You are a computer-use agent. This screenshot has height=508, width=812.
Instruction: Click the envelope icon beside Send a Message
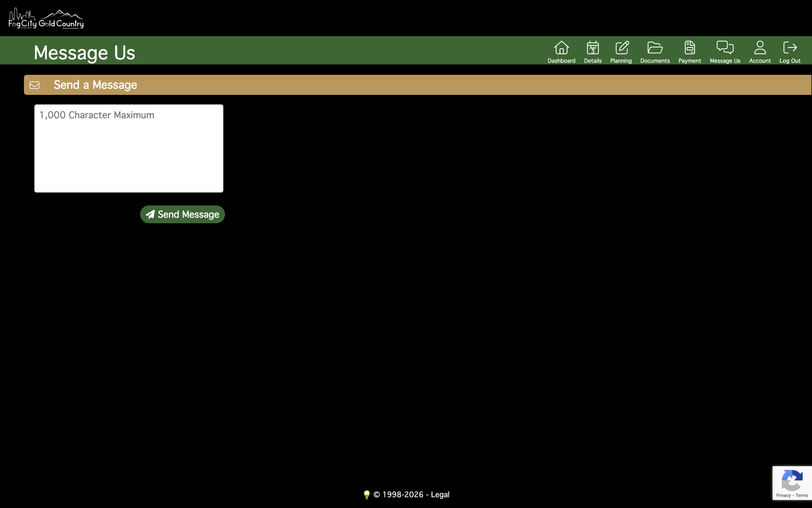click(34, 85)
